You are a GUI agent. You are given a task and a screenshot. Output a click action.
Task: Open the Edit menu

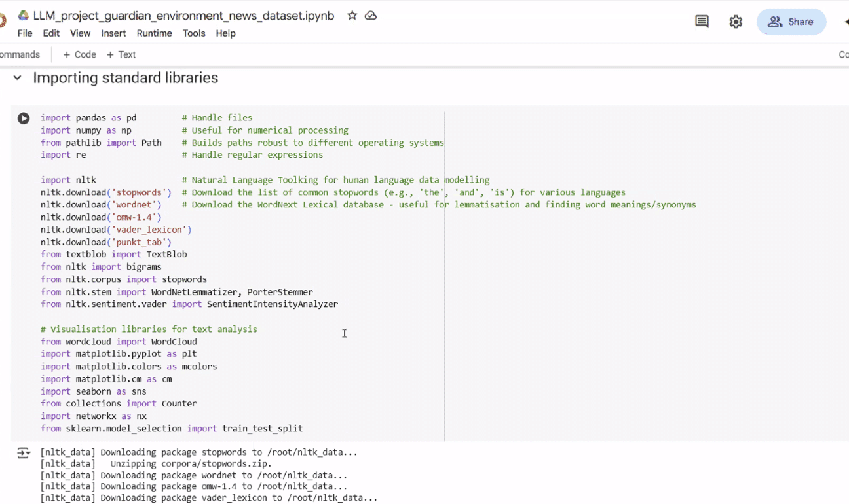pos(51,33)
